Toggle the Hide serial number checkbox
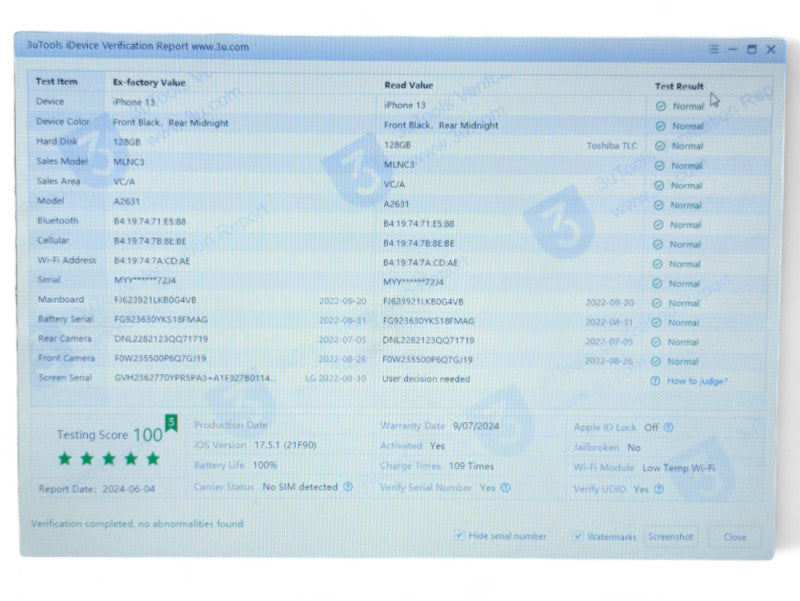The width and height of the screenshot is (800, 601). coord(459,535)
